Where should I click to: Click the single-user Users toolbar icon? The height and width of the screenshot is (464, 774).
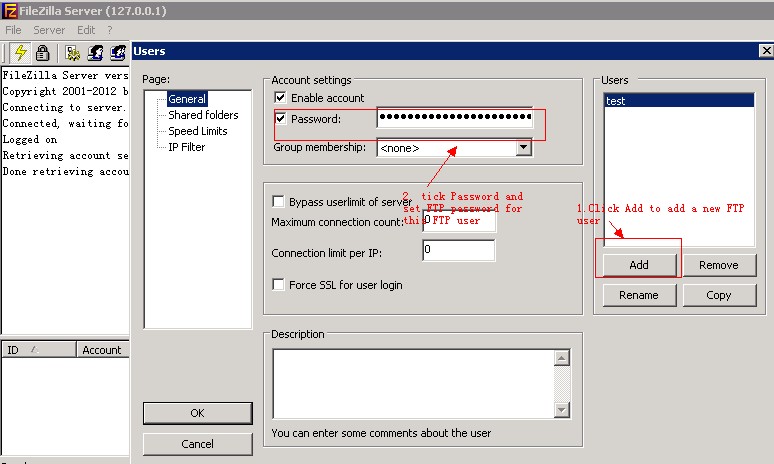click(x=96, y=53)
